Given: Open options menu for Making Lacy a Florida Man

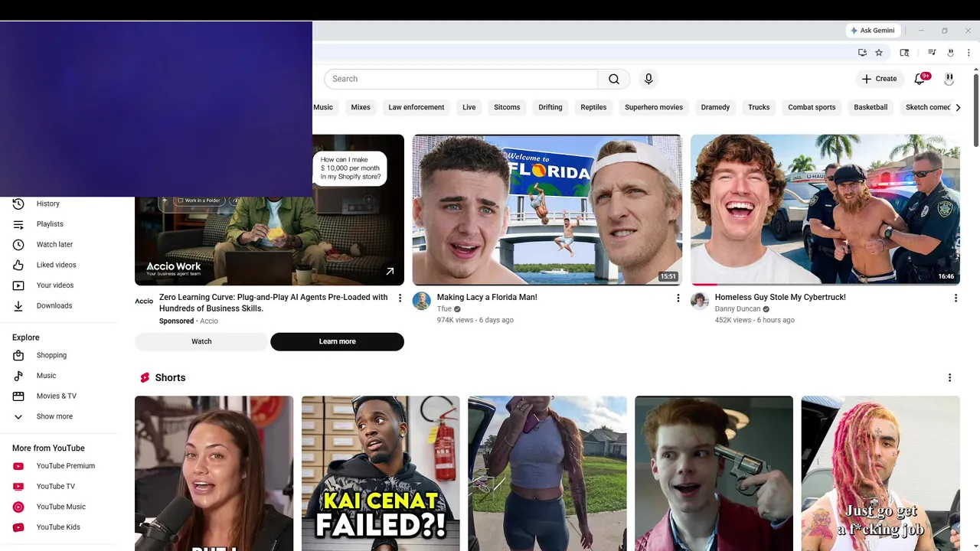Looking at the screenshot, I should [678, 298].
